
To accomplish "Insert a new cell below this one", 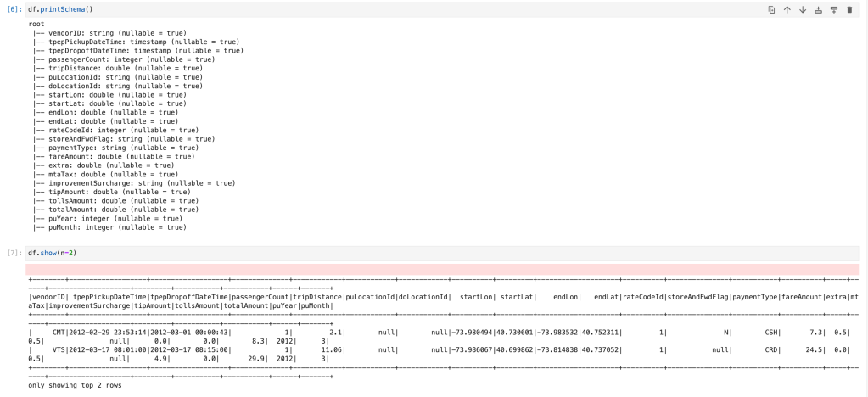I will click(833, 9).
